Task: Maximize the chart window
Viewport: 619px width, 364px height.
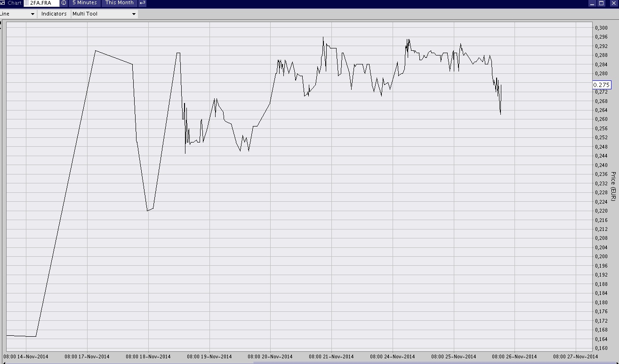Action: (x=601, y=3)
